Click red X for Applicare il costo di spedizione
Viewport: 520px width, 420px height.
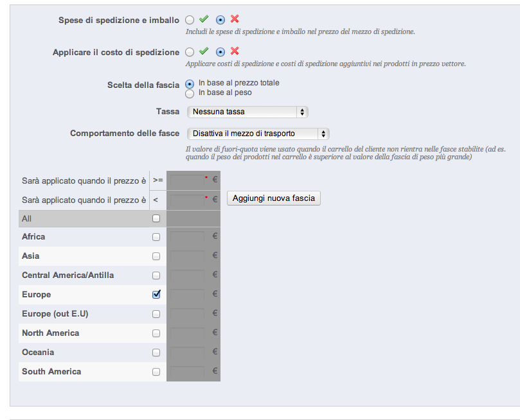click(235, 51)
